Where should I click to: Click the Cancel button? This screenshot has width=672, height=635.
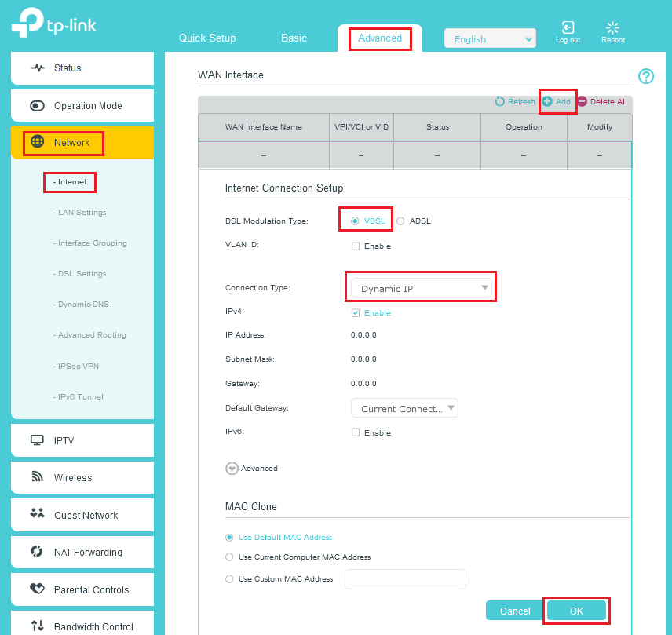pyautogui.click(x=515, y=611)
